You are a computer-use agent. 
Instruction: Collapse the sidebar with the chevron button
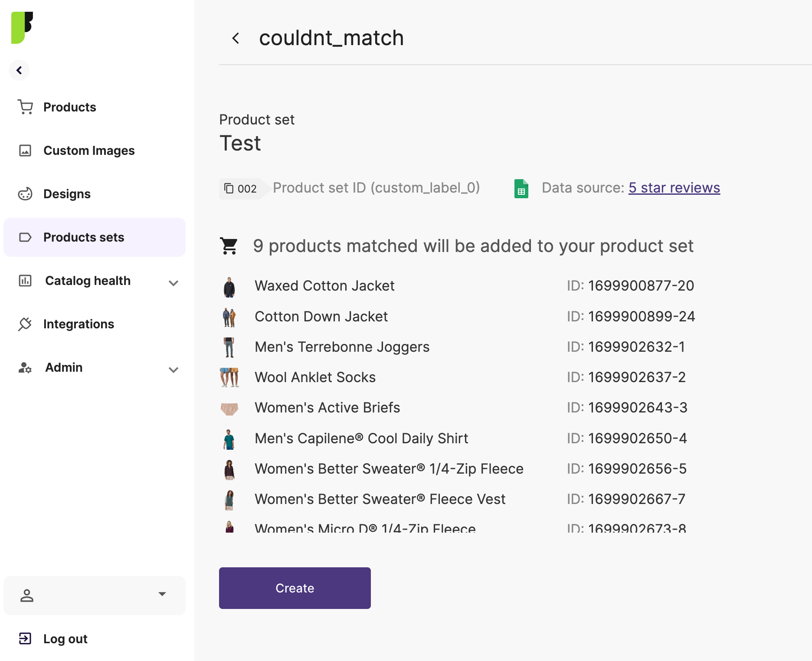19,70
